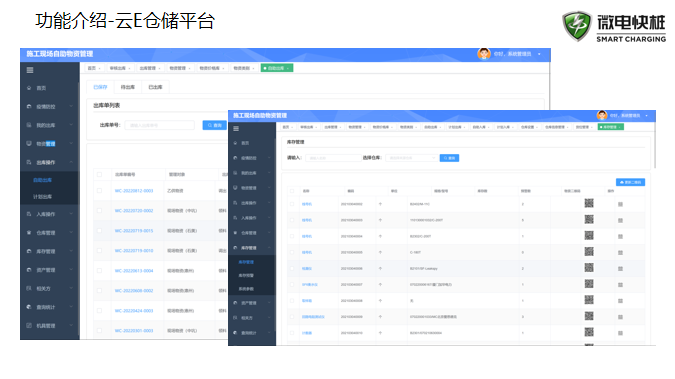675x379 pixels.
Task: Expand 资产管理 in back window sidebar
Action: pyautogui.click(x=71, y=270)
